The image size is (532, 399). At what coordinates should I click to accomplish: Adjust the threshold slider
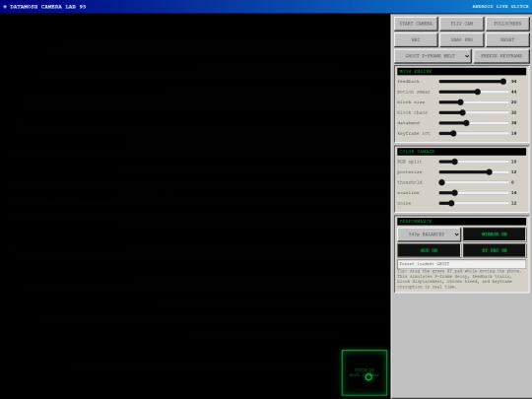point(474,182)
